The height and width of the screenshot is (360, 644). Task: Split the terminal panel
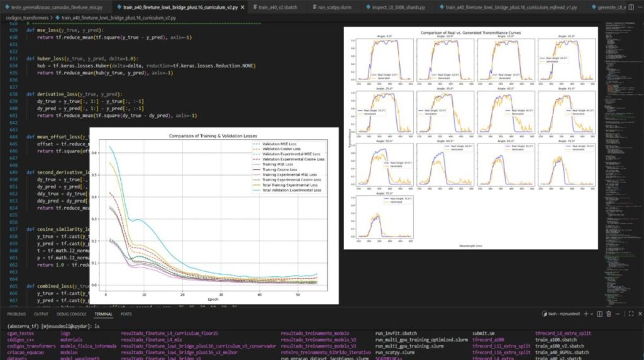pos(599,314)
